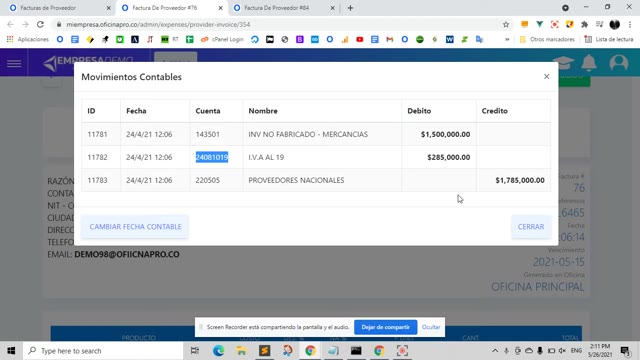Click CAMBIAR FECHA CONTABLE button
The height and width of the screenshot is (360, 640).
(135, 227)
